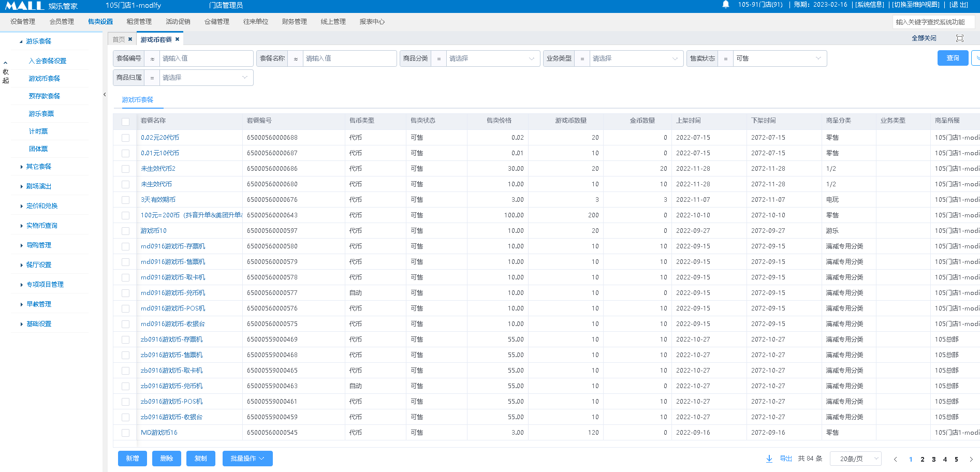Screen dimensions: 980x472
Task: Click the 删除 button
Action: [x=167, y=459]
